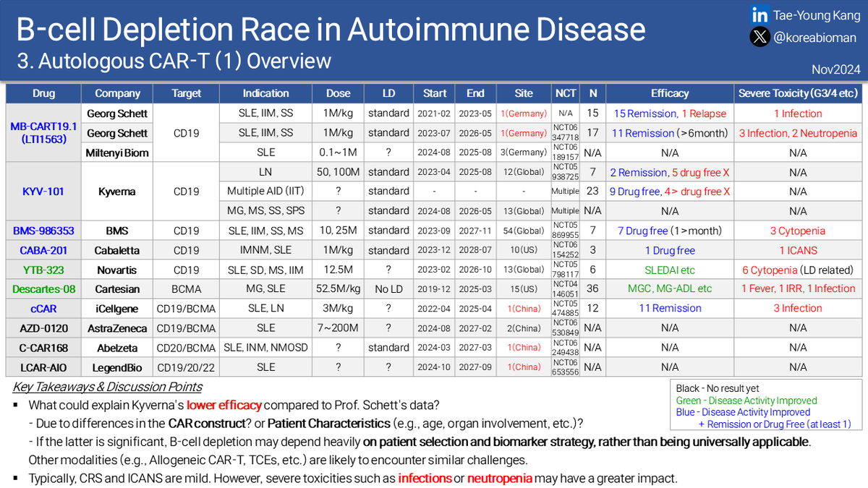
Task: Click the CD20/BCMA target cell
Action: (187, 348)
